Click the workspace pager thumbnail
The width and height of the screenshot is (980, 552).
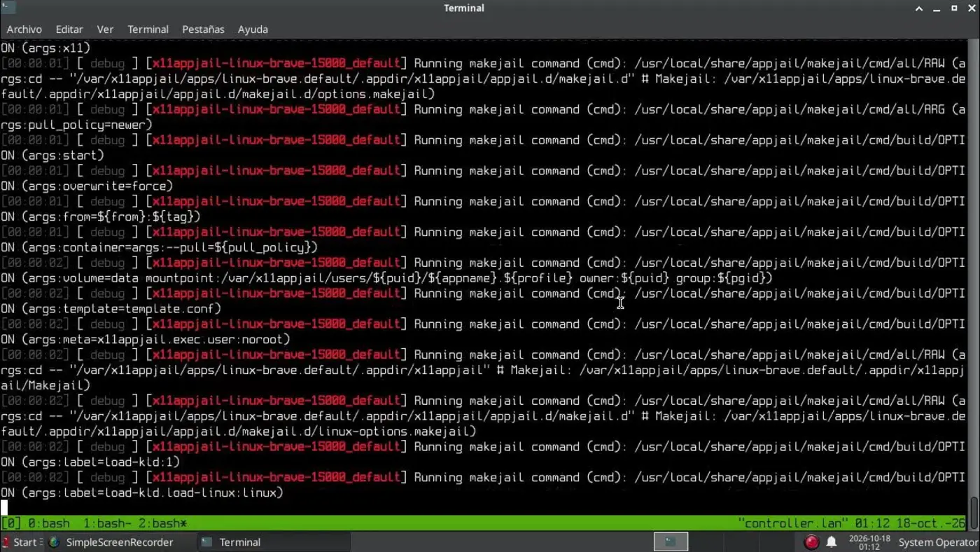(x=671, y=541)
